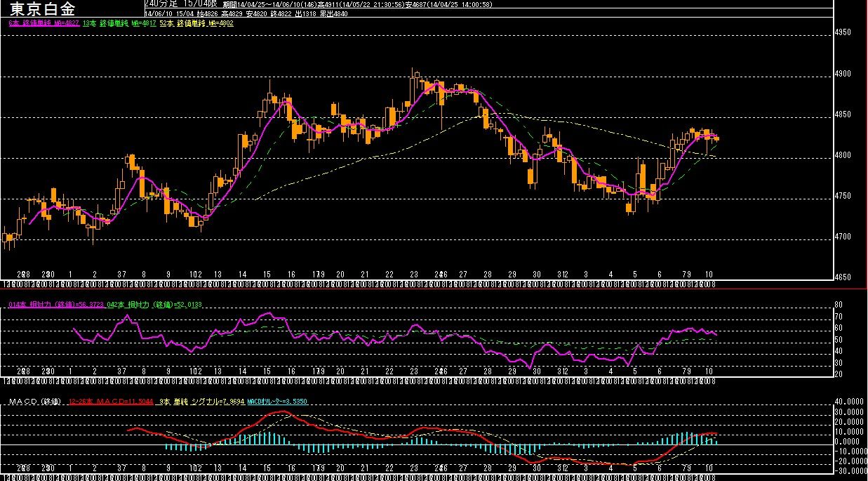Click the 014本 相対力 RSI legend
The height and width of the screenshot is (481, 868).
click(56, 305)
